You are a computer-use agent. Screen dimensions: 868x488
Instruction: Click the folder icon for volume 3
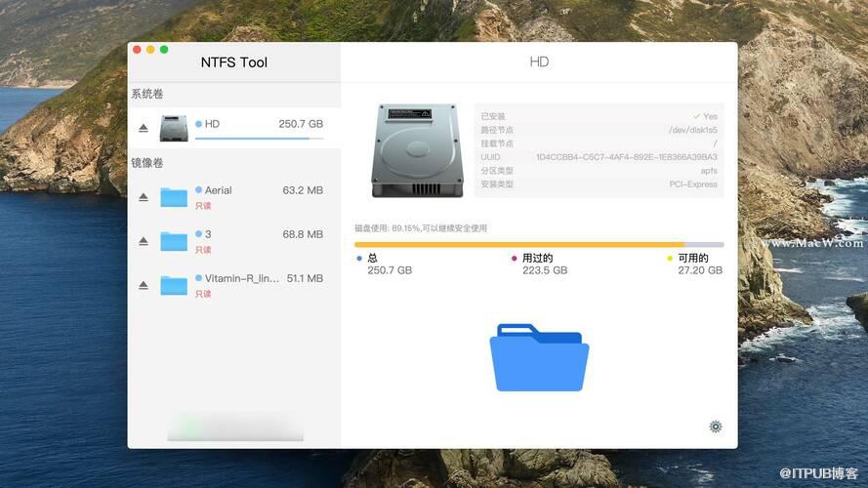click(174, 242)
